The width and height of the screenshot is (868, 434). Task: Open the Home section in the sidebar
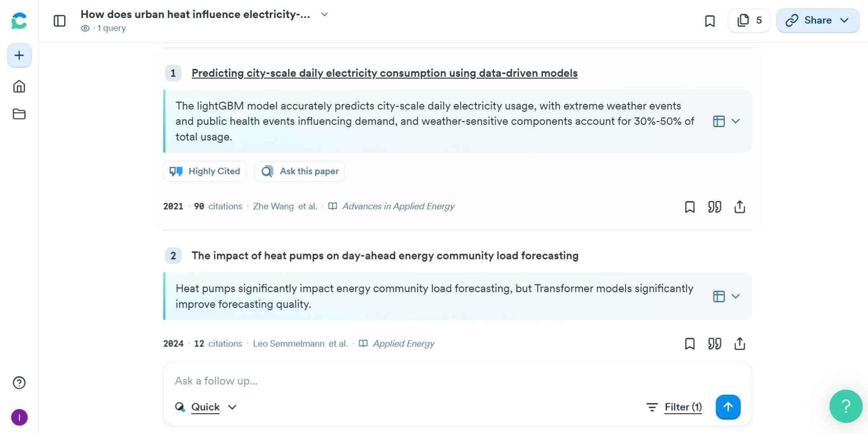tap(19, 86)
